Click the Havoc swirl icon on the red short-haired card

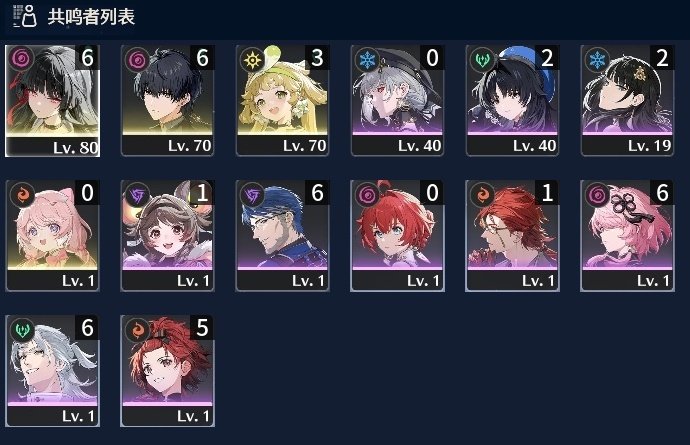[x=367, y=195]
